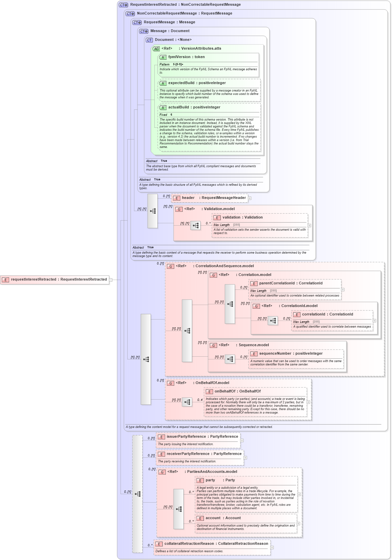The image size is (392, 560).
Task: Click 'A qualified identifier used to correlate between messages'
Action: 332,327
